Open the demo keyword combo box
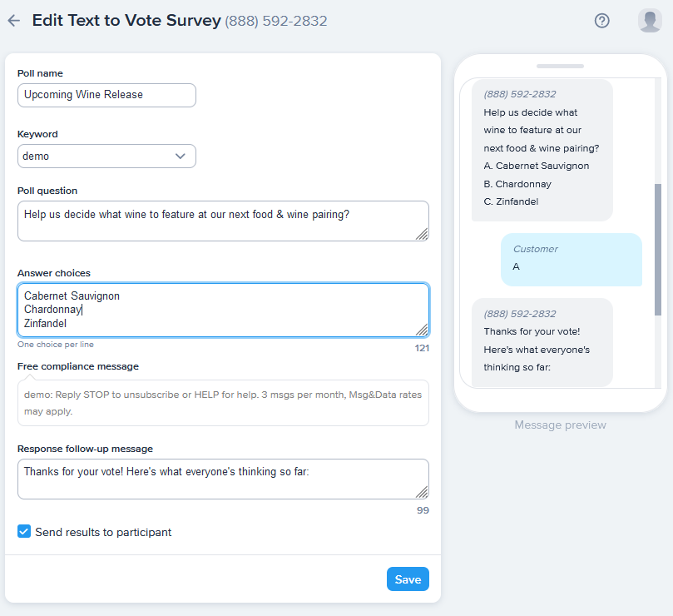The height and width of the screenshot is (616, 673). (106, 156)
